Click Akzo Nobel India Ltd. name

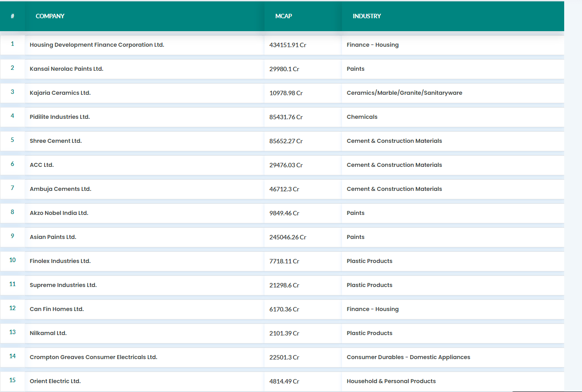[x=59, y=213]
